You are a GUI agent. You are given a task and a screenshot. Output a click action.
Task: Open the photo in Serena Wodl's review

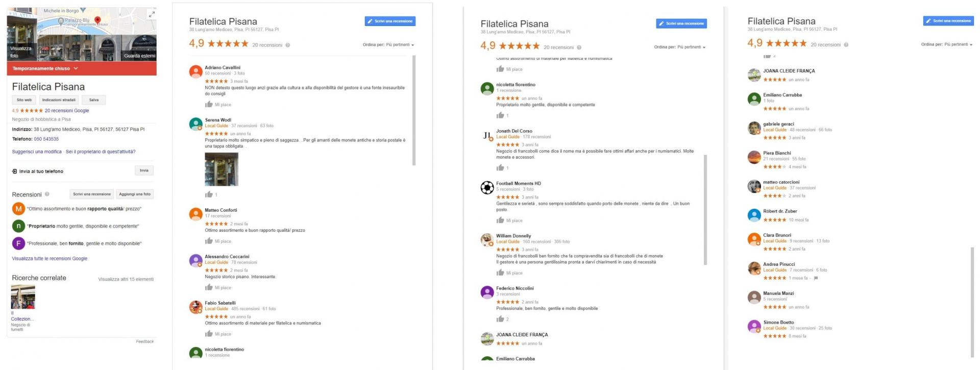tap(222, 169)
